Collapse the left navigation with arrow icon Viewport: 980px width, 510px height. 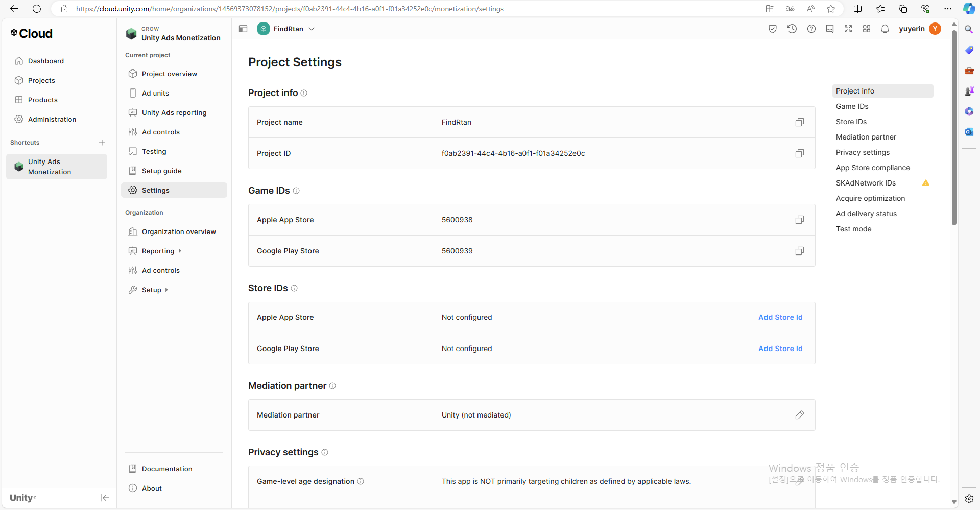(105, 498)
